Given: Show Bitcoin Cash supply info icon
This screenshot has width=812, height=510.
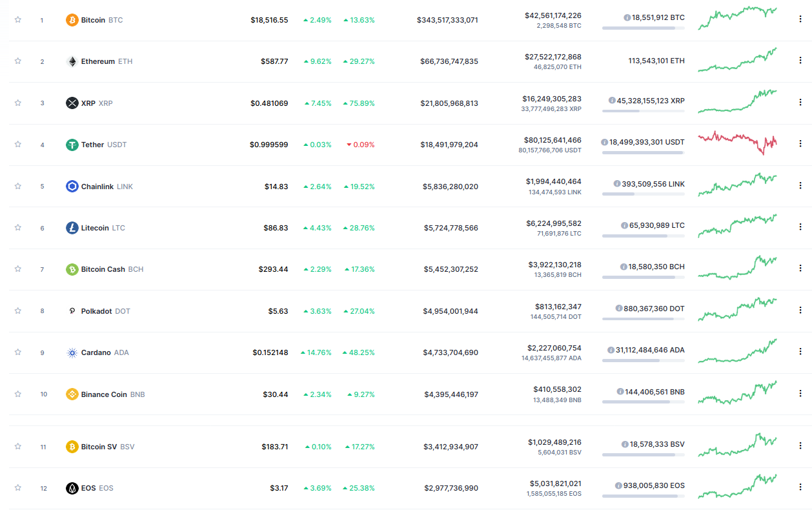Looking at the screenshot, I should coord(624,267).
